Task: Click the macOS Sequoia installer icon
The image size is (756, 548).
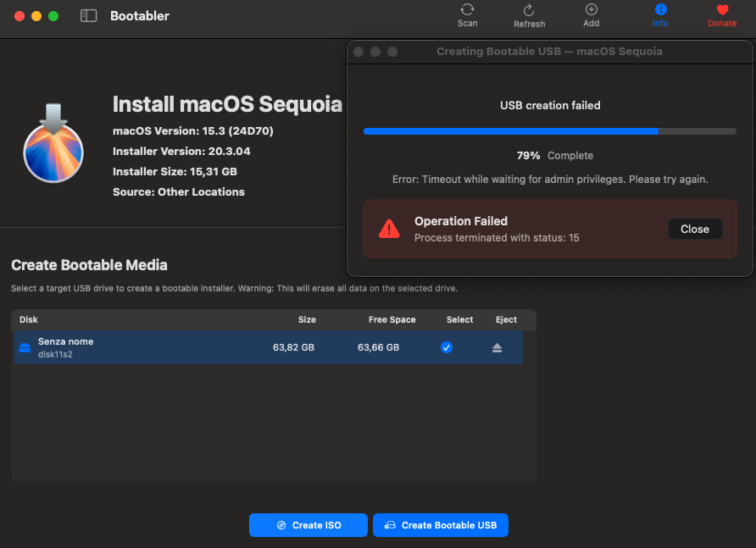Action: pyautogui.click(x=53, y=143)
